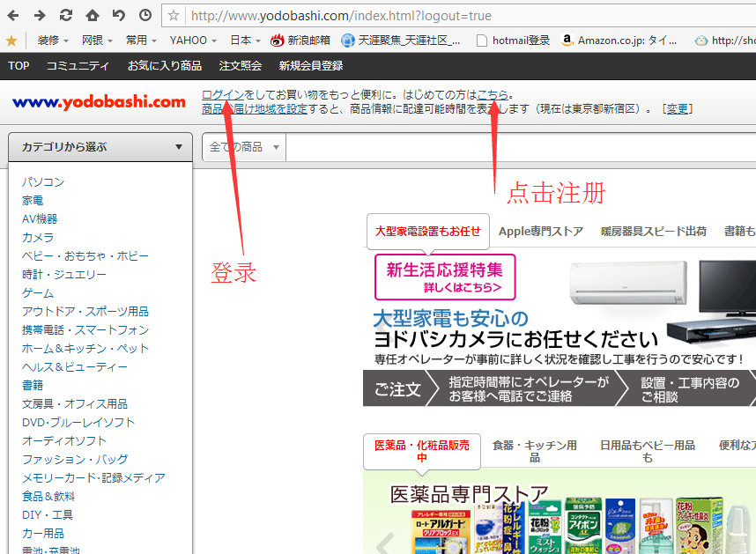Open the カテゴリから選ぶ dropdown
756x554 pixels.
(100, 147)
